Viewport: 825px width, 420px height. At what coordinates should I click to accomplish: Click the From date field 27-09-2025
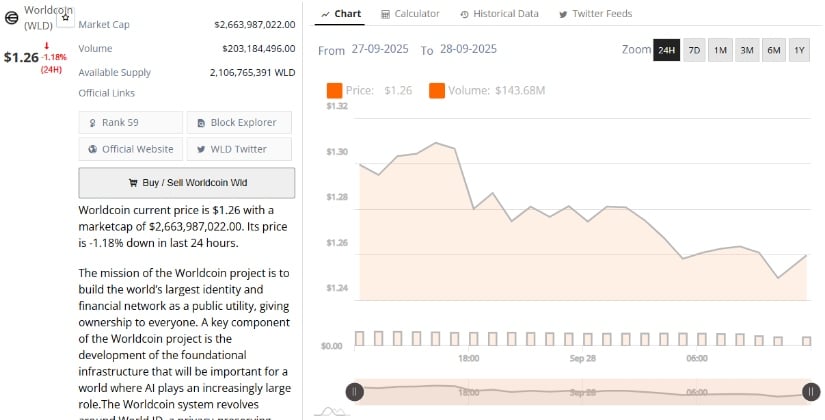(379, 50)
